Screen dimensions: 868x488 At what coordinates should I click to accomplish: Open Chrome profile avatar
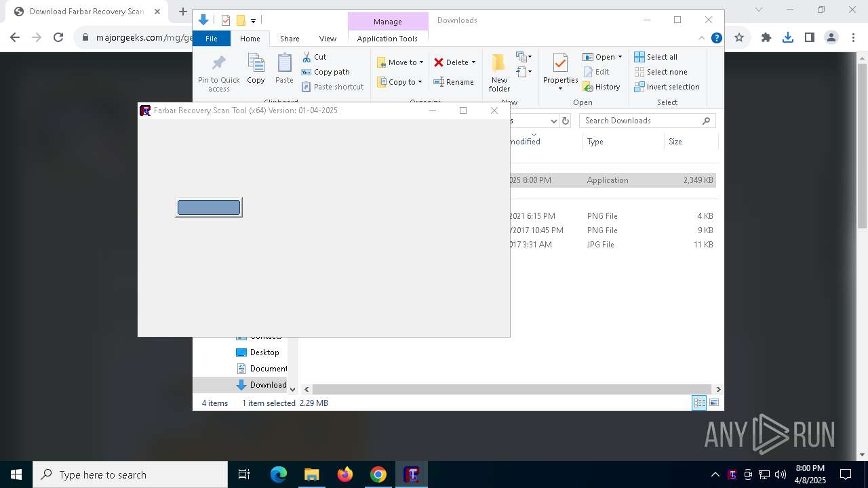pyautogui.click(x=831, y=38)
